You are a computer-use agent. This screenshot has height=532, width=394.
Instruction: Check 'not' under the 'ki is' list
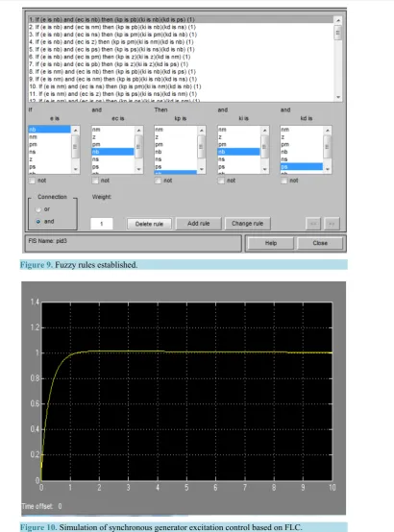(221, 181)
